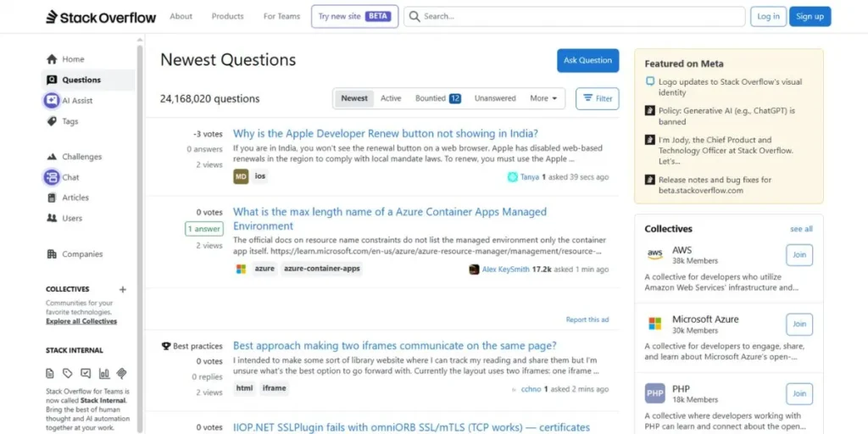
Task: Click the Sign up button
Action: click(810, 16)
